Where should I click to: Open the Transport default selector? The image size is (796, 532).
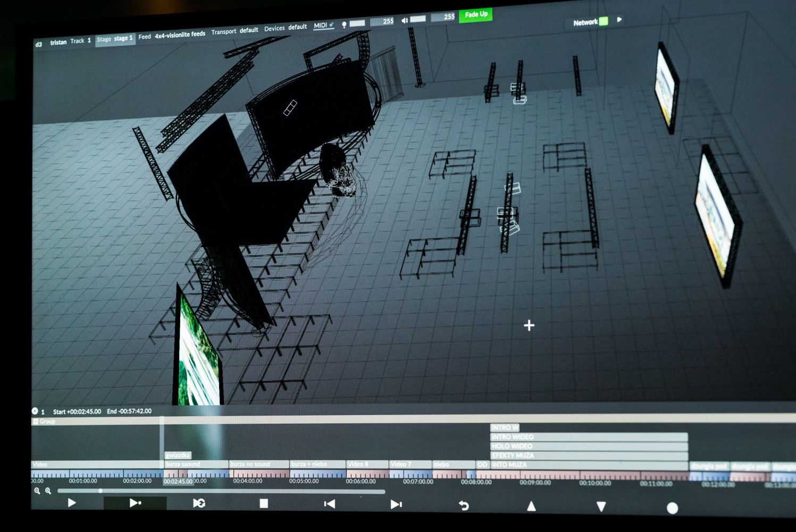click(234, 31)
